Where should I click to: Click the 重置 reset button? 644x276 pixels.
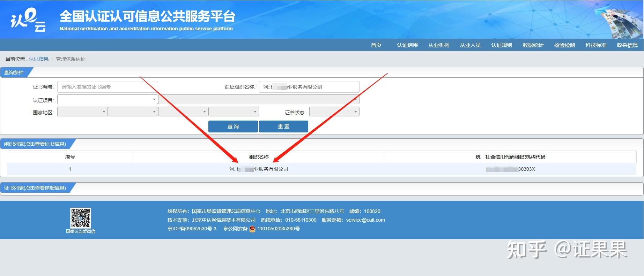tap(283, 127)
